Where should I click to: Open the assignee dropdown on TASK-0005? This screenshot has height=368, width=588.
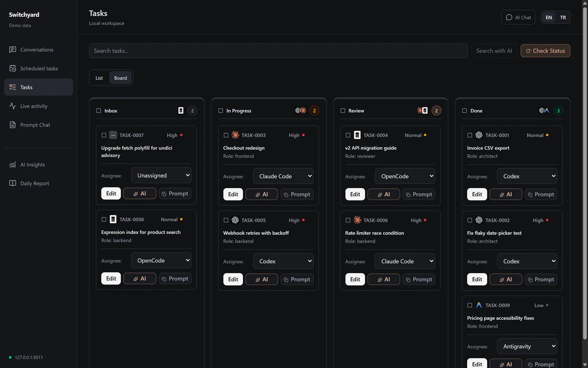tap(283, 261)
